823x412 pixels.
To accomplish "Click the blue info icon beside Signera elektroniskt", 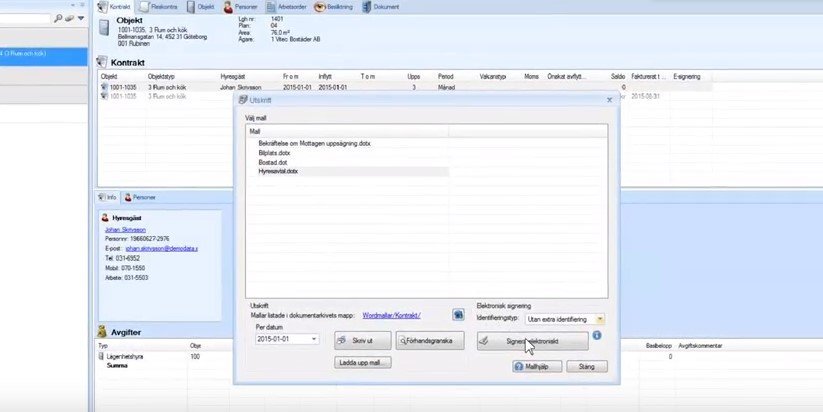I will click(597, 336).
